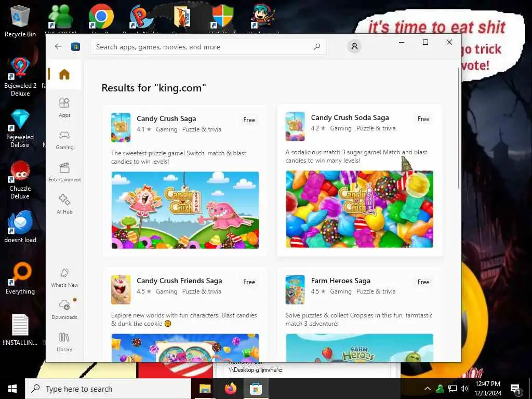Click the Store search input field
The width and height of the screenshot is (532, 399).
pos(208,47)
